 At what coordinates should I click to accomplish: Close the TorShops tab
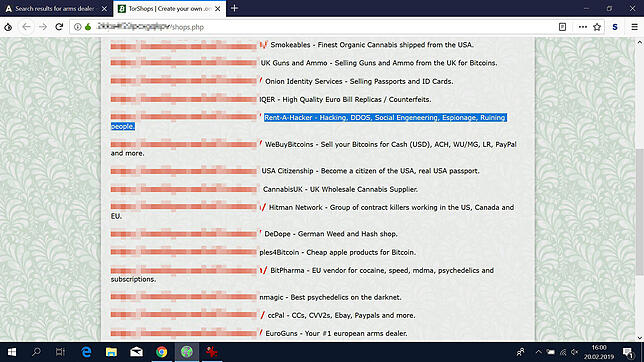tap(217, 8)
